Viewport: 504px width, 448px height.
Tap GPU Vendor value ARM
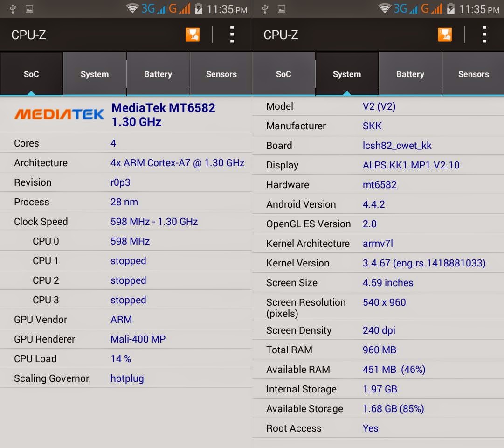(x=121, y=320)
